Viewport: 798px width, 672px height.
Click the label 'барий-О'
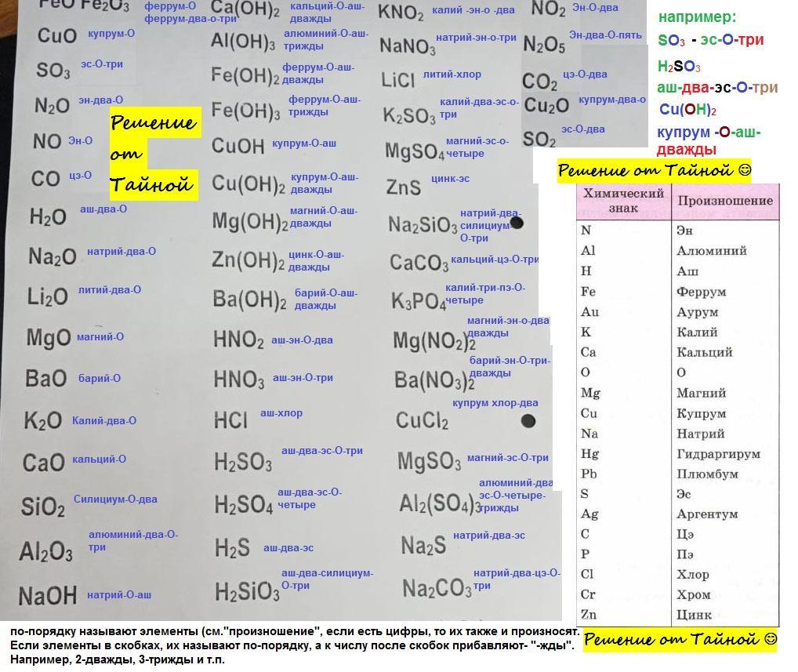pyautogui.click(x=100, y=378)
